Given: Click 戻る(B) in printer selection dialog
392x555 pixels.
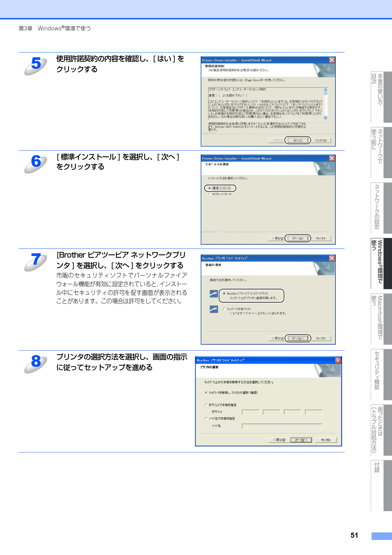Looking at the screenshot, I should 279,440.
